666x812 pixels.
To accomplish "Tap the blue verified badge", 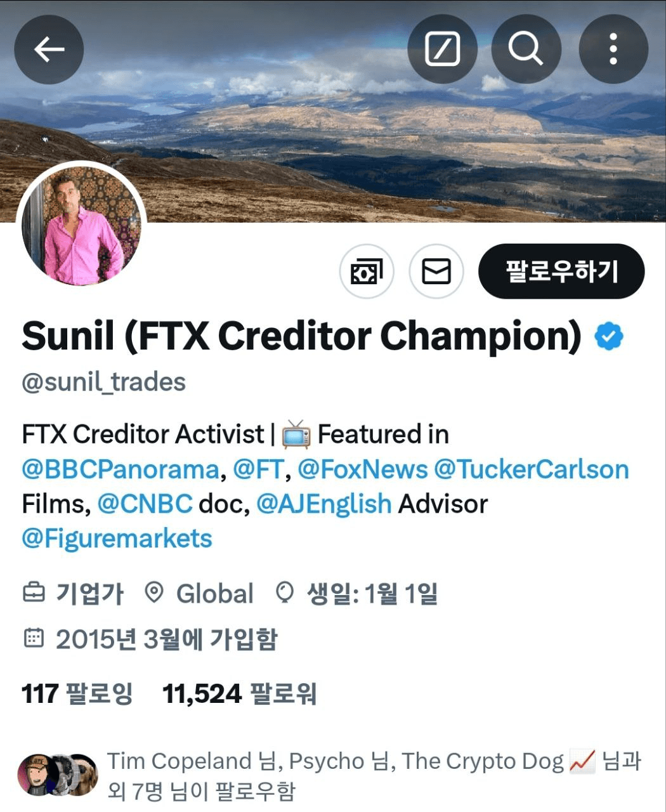I will [x=609, y=336].
